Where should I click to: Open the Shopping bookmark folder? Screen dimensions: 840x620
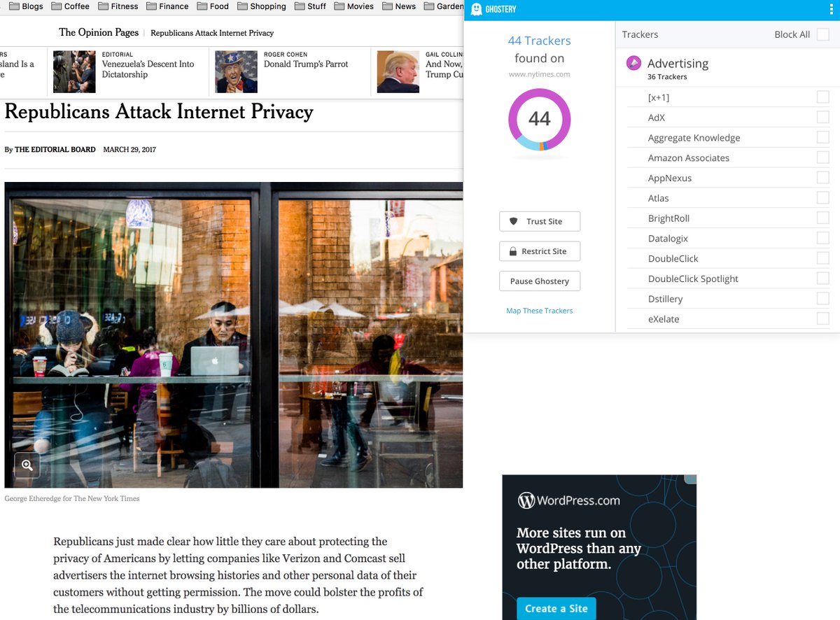coord(262,6)
